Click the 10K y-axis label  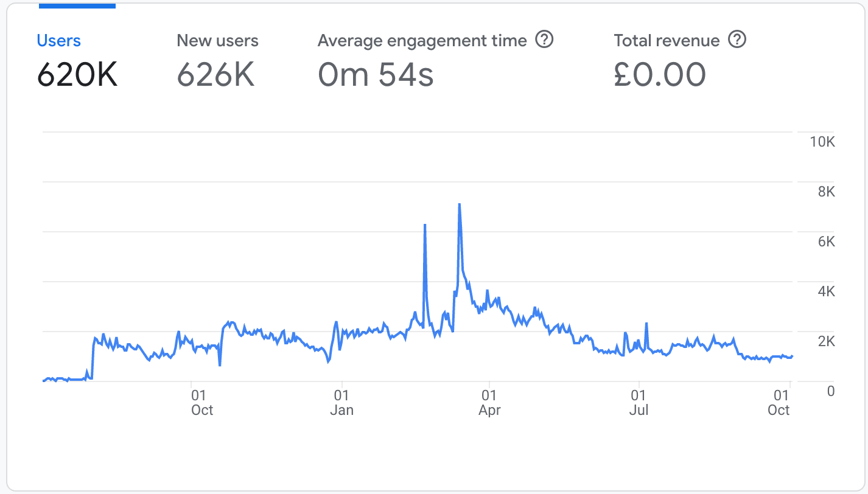tap(822, 142)
